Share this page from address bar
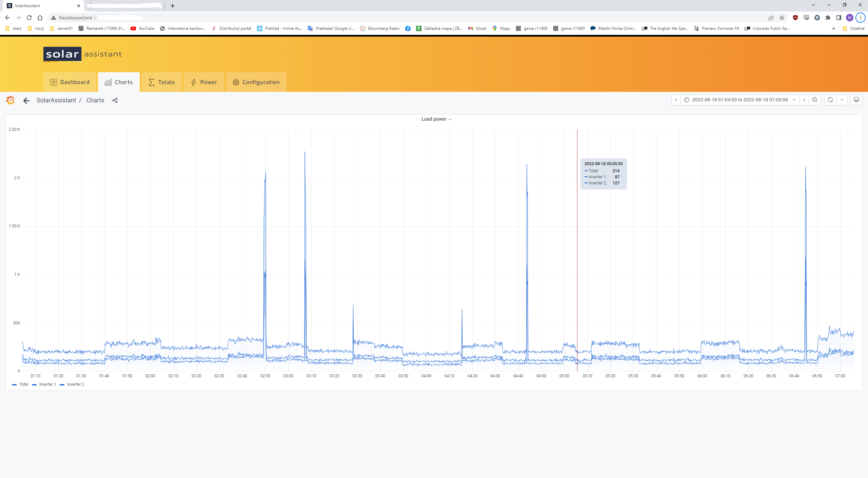Screen dimensions: 868x478 [x=771, y=18]
